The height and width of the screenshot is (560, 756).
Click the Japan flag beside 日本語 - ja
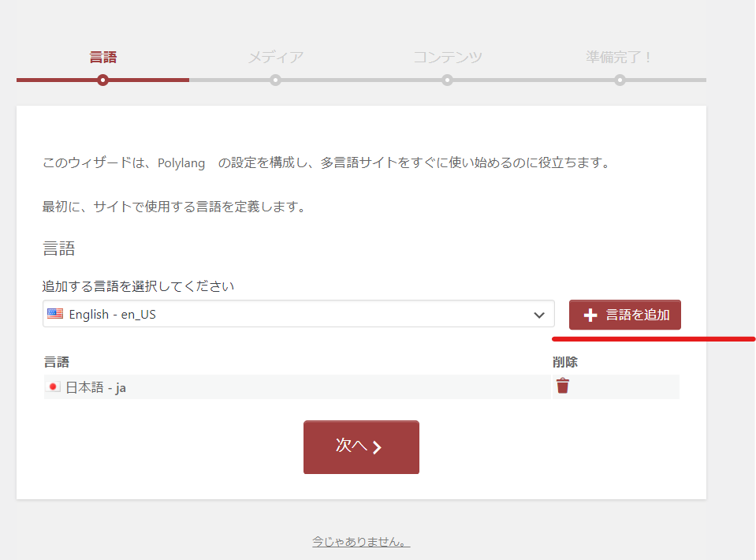[54, 387]
